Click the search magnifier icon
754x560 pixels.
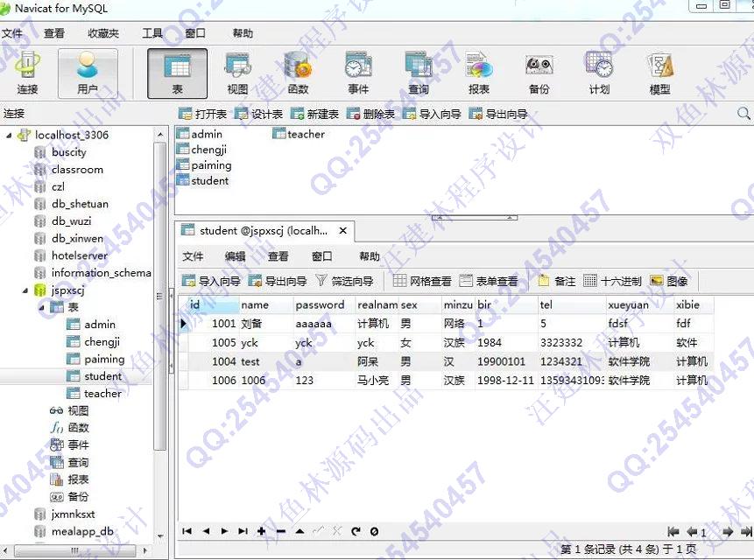tap(743, 114)
